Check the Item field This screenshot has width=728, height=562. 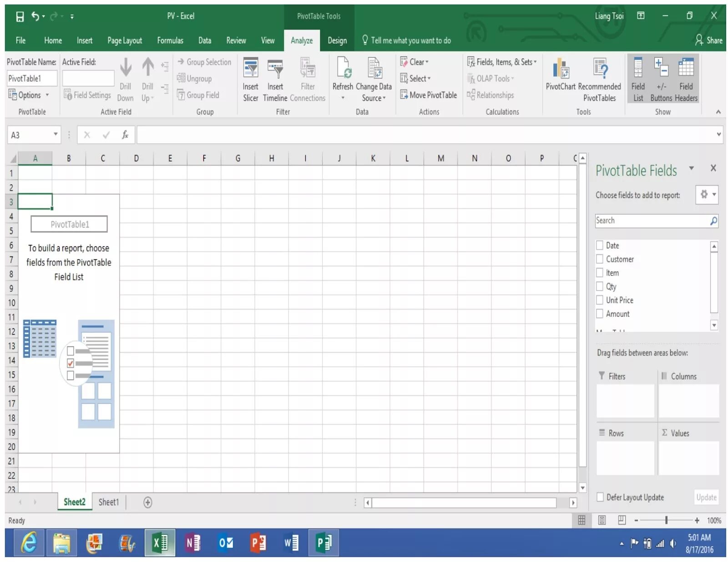coord(600,273)
